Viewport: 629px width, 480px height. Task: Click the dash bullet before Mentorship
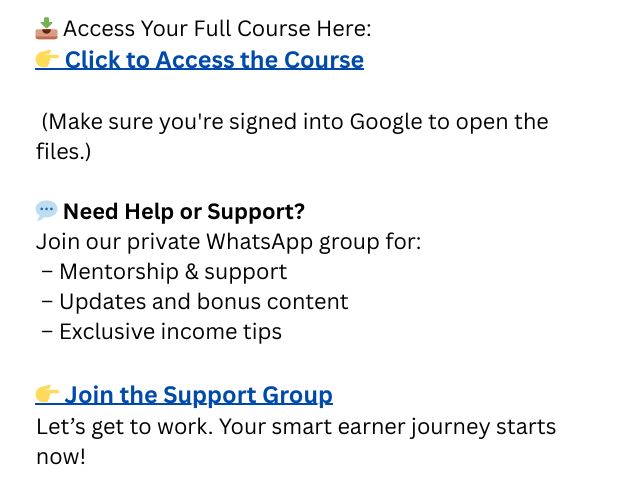pos(47,271)
